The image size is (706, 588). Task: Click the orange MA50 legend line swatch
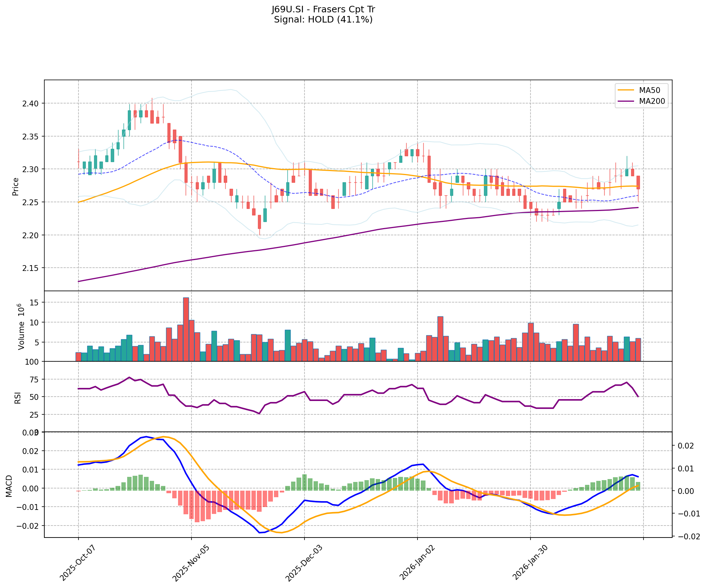point(626,90)
